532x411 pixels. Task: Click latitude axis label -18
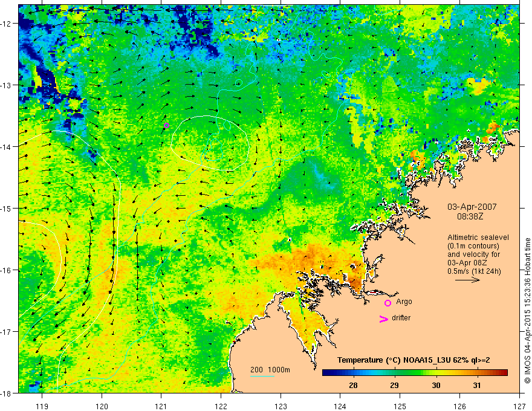(x=7, y=393)
